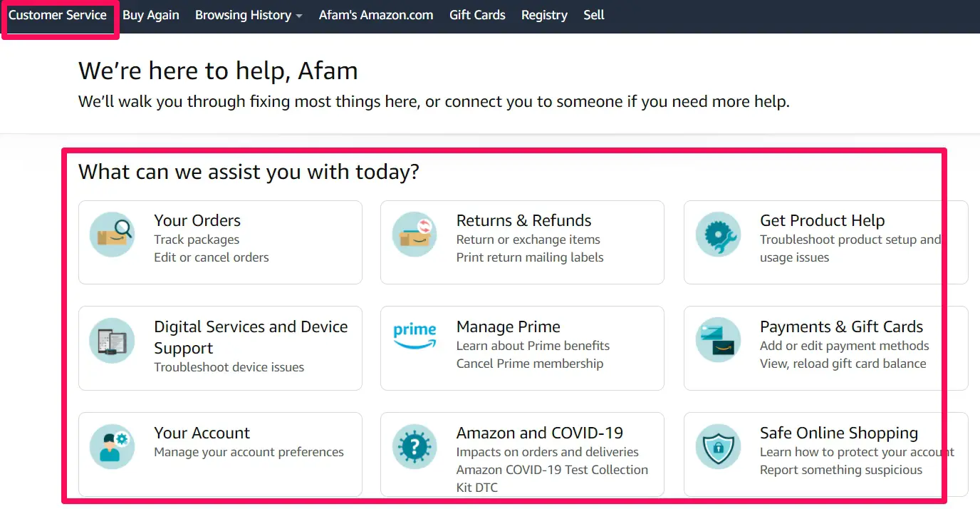Expand the Browsing History dropdown arrow
Image resolution: width=980 pixels, height=509 pixels.
coord(299,16)
